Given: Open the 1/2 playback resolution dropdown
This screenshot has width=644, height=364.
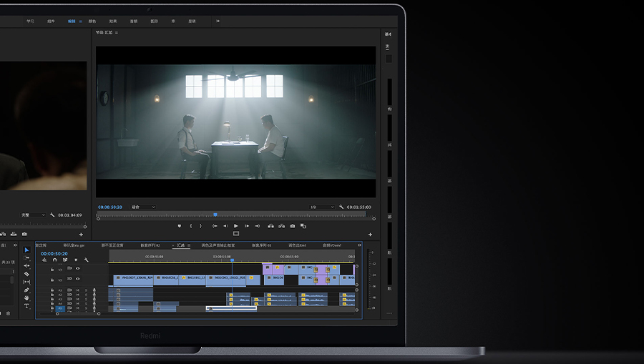Looking at the screenshot, I should [x=322, y=207].
